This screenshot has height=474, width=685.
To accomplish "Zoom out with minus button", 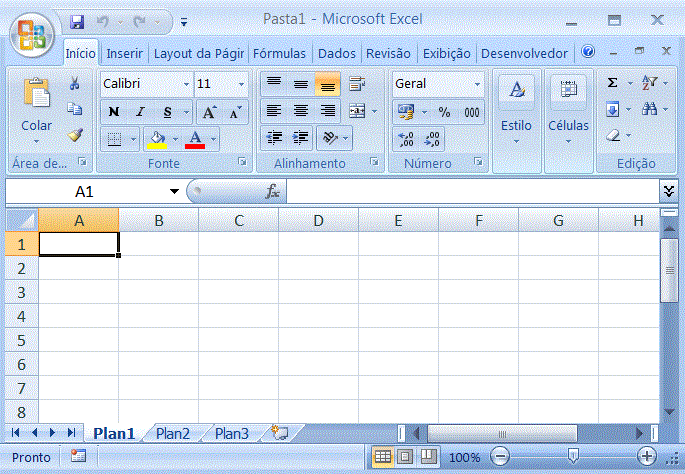I will 500,457.
